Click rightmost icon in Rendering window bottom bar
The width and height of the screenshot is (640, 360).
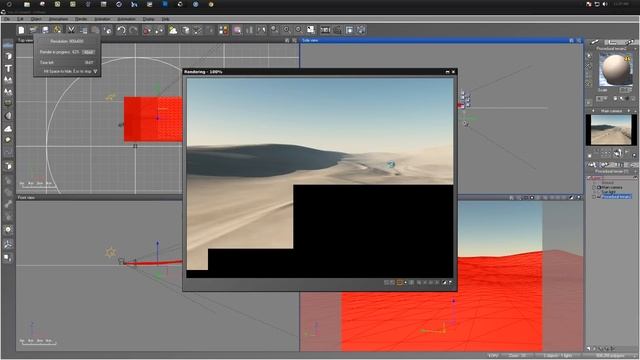[451, 282]
